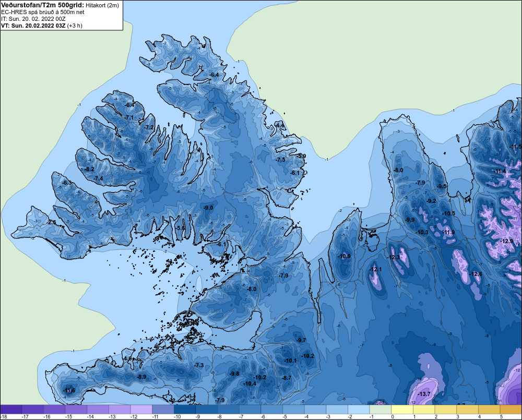522x420 pixels.
Task: Click the -9.8 temperature label
Action: point(234,374)
